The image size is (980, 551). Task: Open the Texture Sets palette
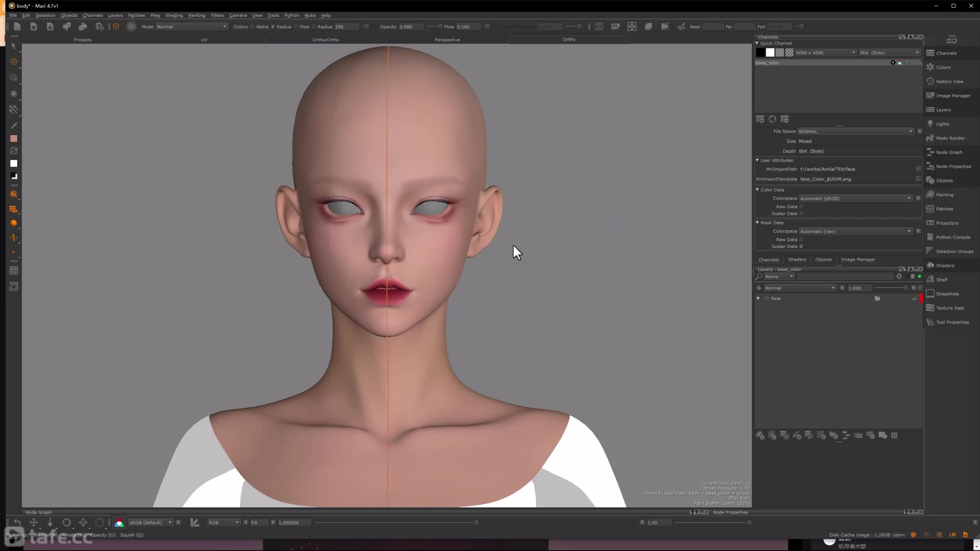click(x=950, y=308)
